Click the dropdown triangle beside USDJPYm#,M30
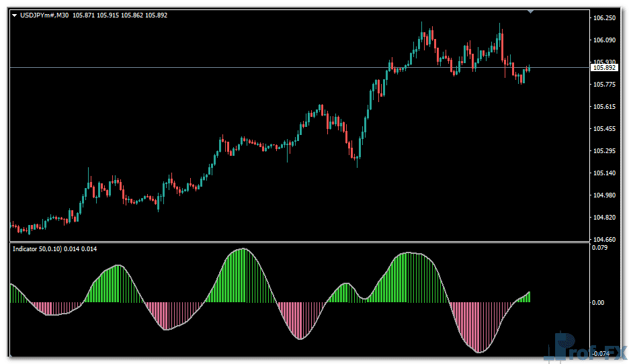Screen dimensions: 629x364 coord(15,15)
